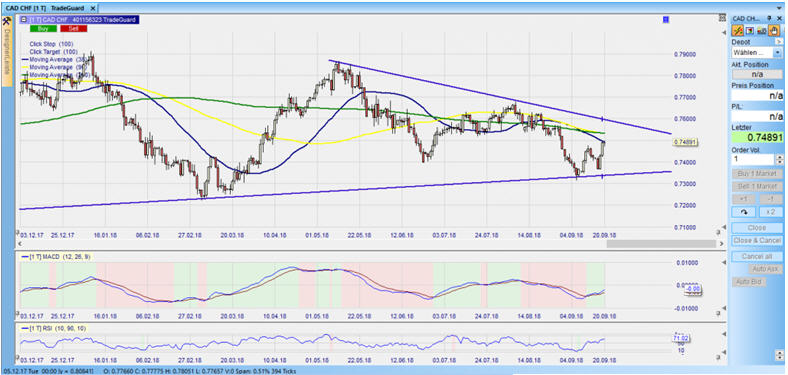Open the DesignerLinks side tab
The width and height of the screenshot is (788, 375).
7,52
